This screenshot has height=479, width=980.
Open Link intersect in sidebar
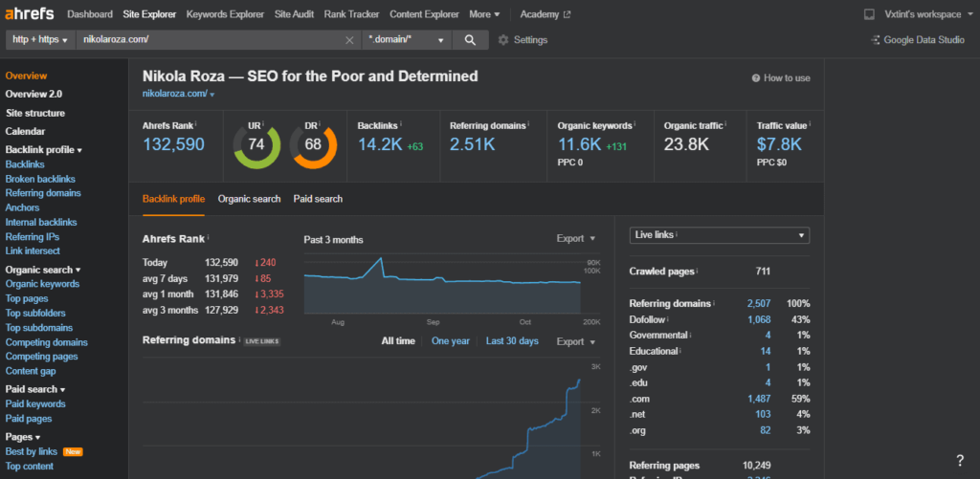pos(33,251)
